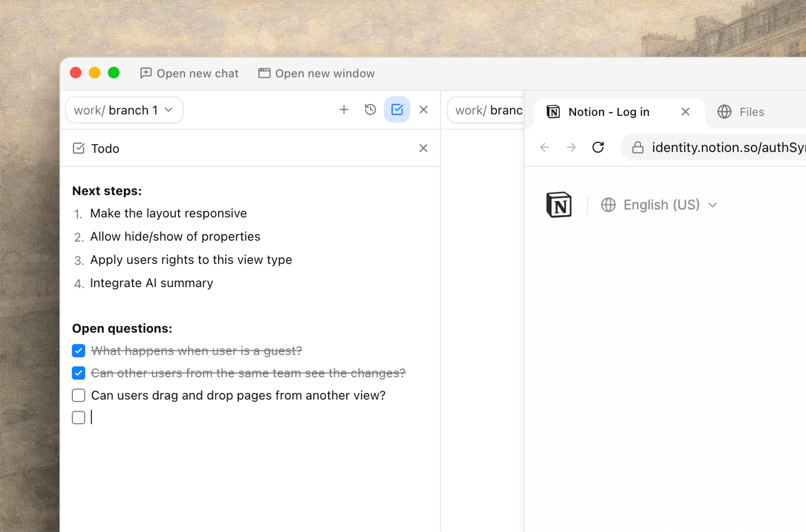Click Open new chat button
Viewport: 806px width, 532px height.
coord(189,73)
